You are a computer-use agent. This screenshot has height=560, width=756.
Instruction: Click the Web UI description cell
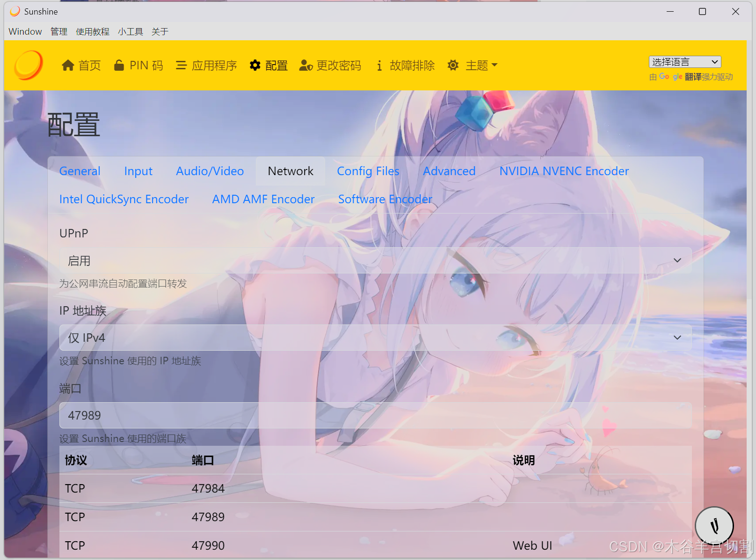tap(532, 545)
